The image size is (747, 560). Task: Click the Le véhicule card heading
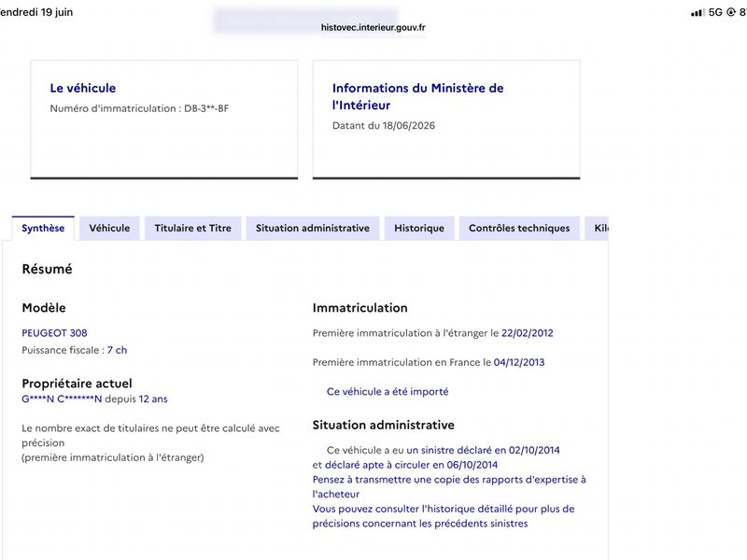coord(83,88)
